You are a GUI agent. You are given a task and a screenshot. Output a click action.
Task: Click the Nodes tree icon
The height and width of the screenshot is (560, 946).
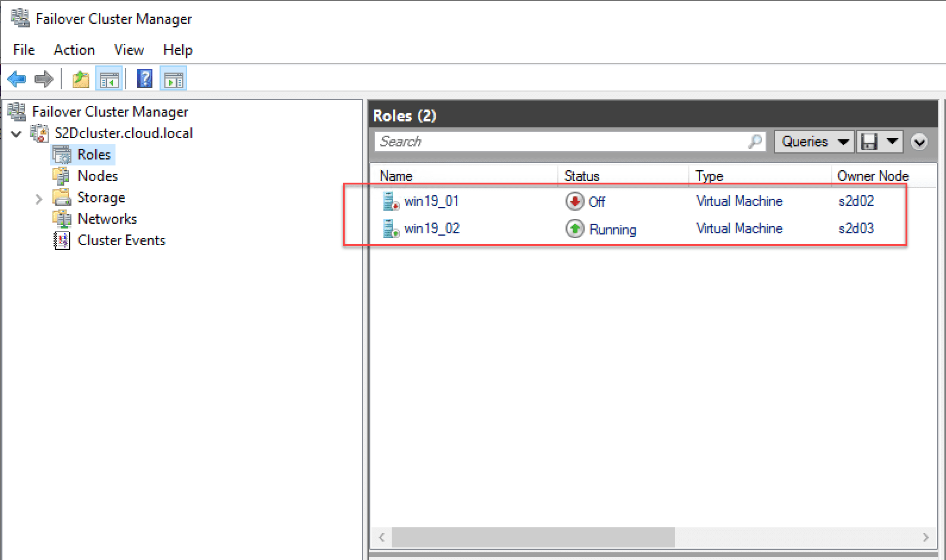[62, 176]
